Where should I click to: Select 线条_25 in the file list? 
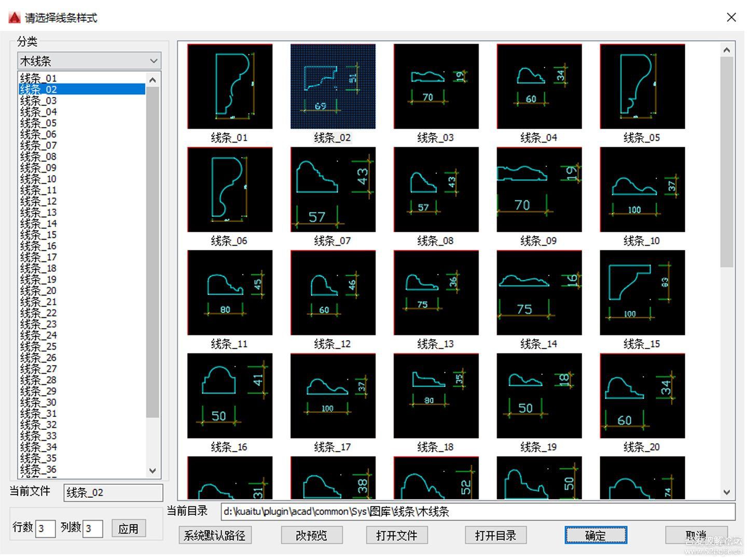pos(38,346)
